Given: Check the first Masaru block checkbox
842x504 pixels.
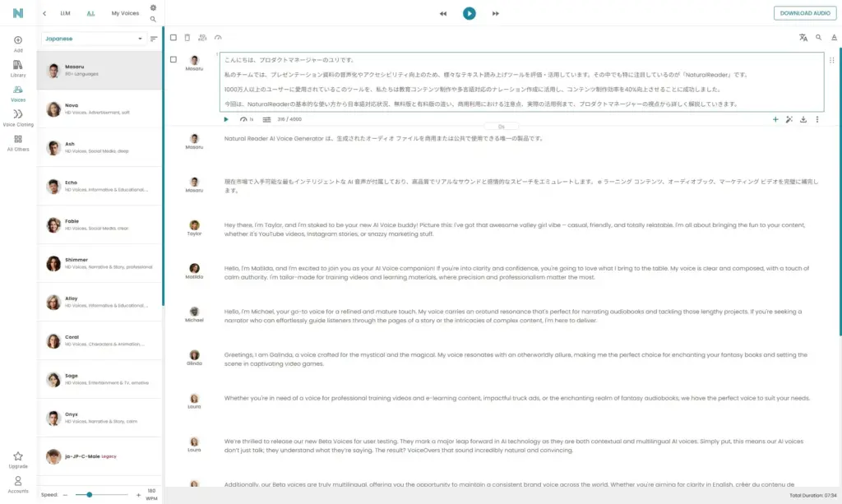Looking at the screenshot, I should coord(173,60).
